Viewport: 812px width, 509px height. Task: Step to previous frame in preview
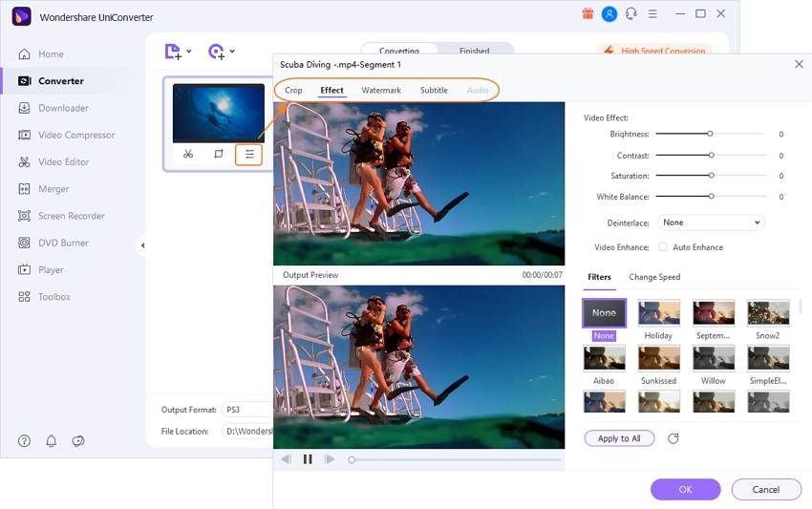286,459
